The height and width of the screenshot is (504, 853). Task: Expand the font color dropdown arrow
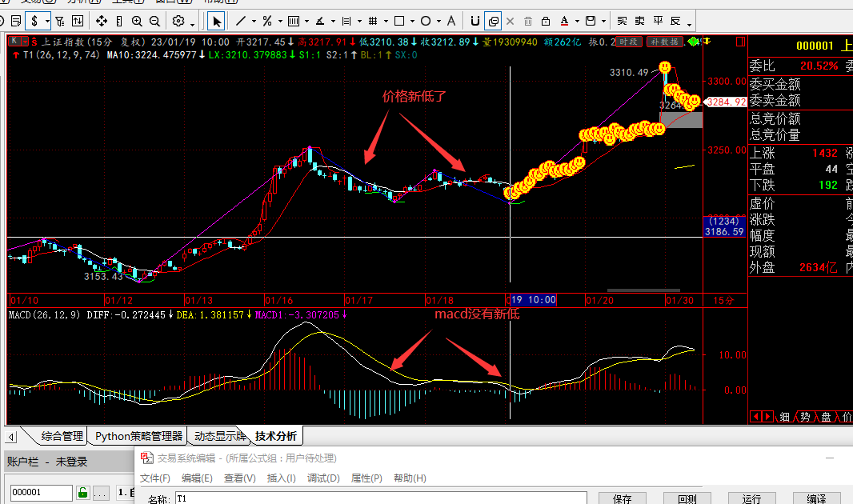tap(577, 22)
